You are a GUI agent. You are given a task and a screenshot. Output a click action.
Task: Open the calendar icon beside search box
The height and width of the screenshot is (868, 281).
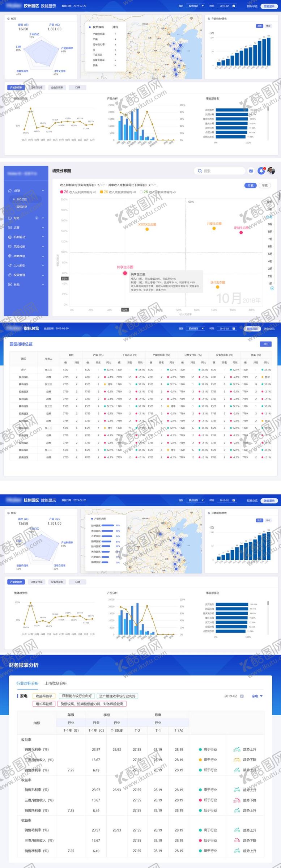click(251, 171)
